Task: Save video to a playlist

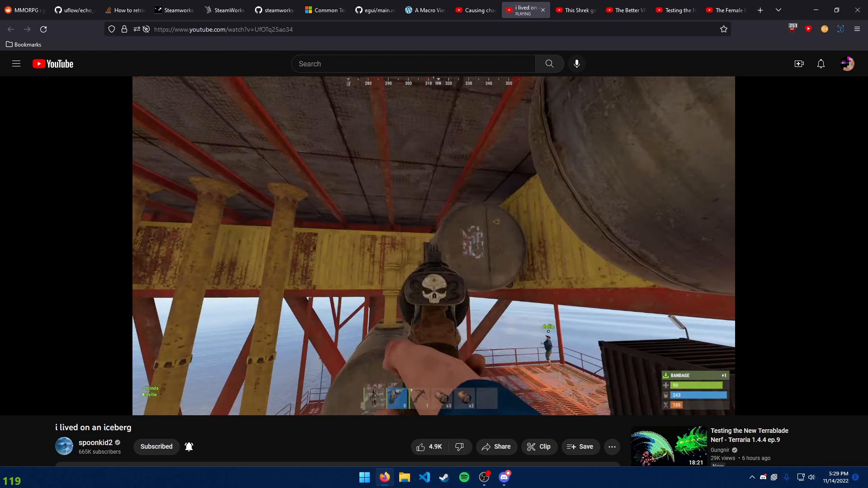Action: click(x=580, y=446)
